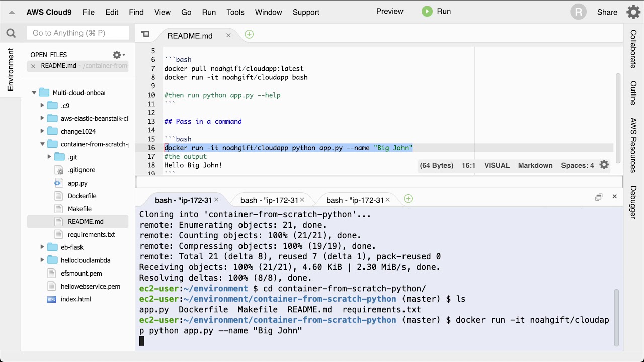Viewport: 644px width, 362px height.
Task: Click the terminal vertical scrollbar
Action: [616, 318]
